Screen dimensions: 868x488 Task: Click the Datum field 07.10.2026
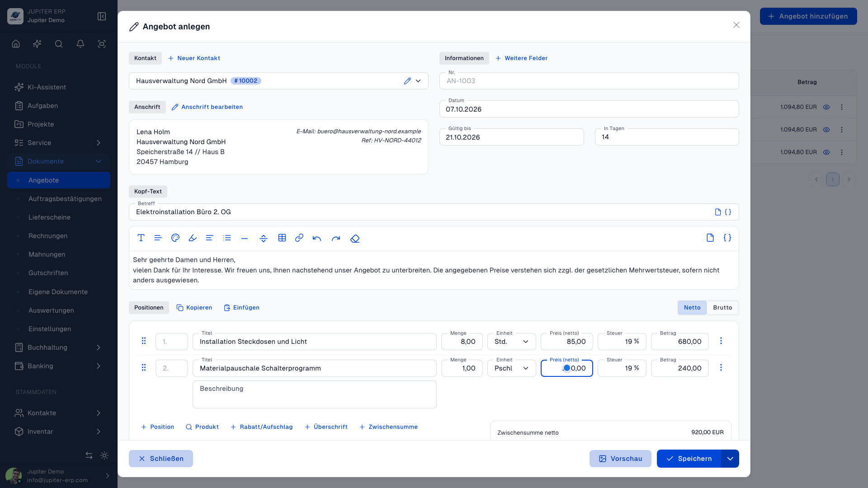click(589, 109)
